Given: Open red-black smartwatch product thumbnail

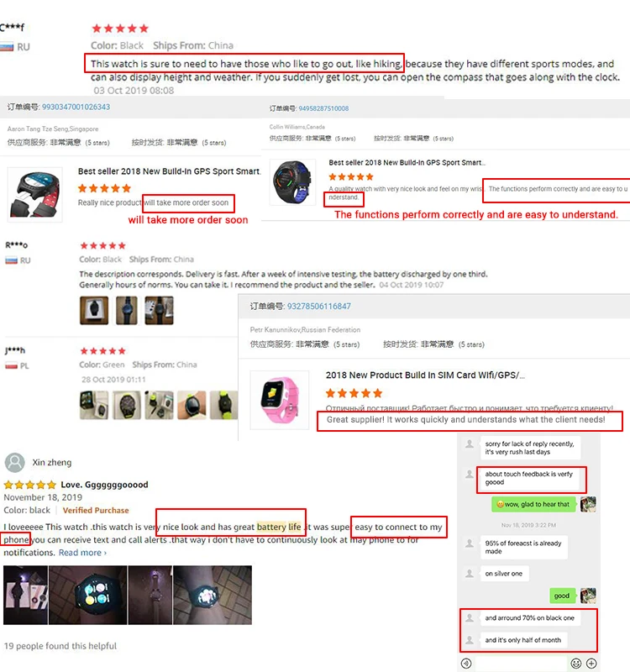Looking at the screenshot, I should pos(34,194).
